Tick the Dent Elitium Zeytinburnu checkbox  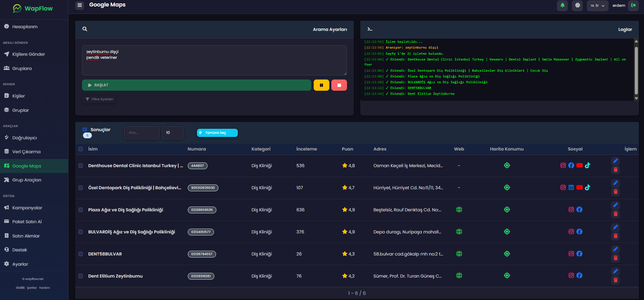click(x=81, y=276)
